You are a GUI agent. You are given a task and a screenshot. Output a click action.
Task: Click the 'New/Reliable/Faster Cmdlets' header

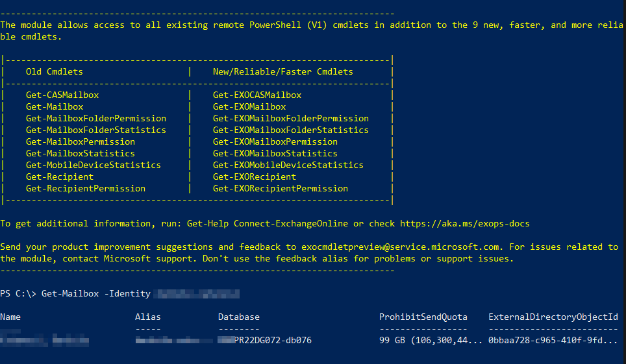283,72
